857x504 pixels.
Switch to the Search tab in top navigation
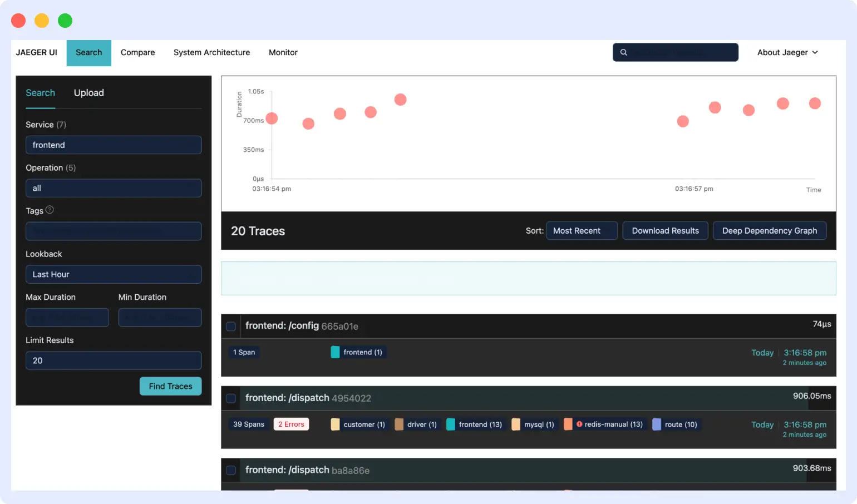pyautogui.click(x=89, y=53)
